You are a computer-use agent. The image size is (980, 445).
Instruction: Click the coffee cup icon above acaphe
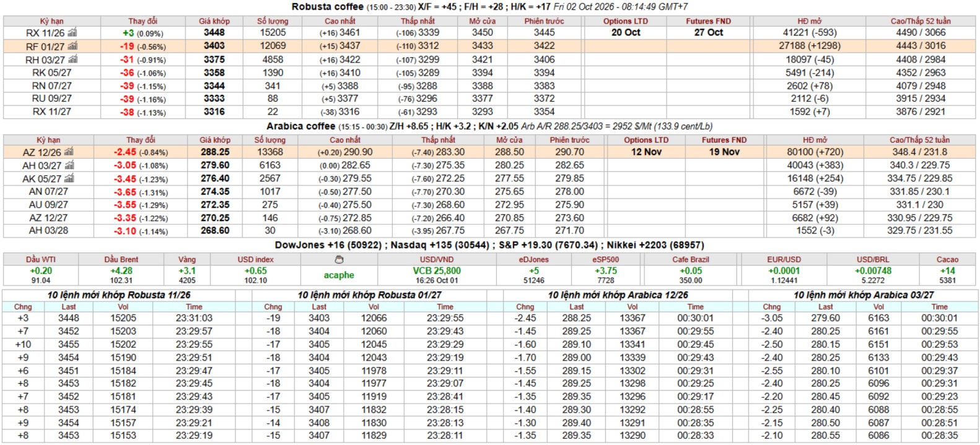[339, 260]
